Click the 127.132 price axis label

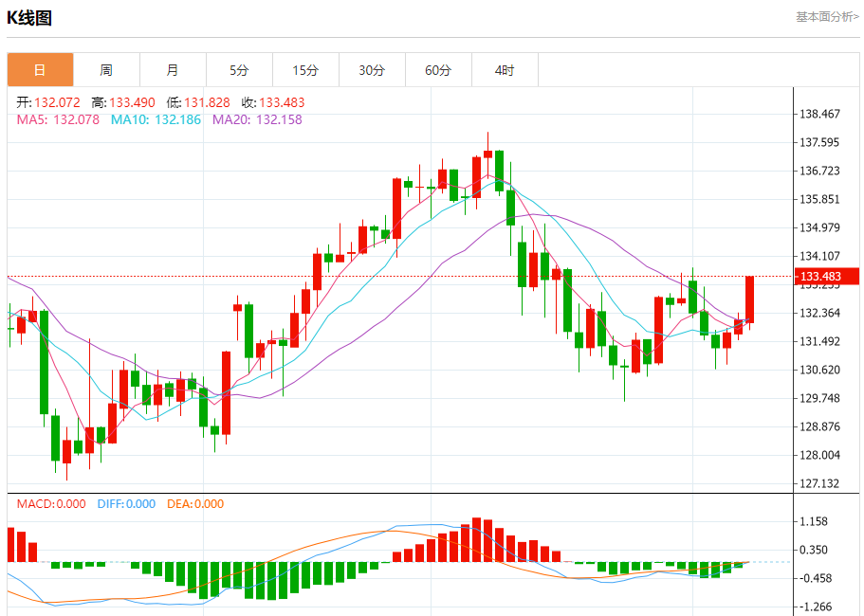pos(820,484)
